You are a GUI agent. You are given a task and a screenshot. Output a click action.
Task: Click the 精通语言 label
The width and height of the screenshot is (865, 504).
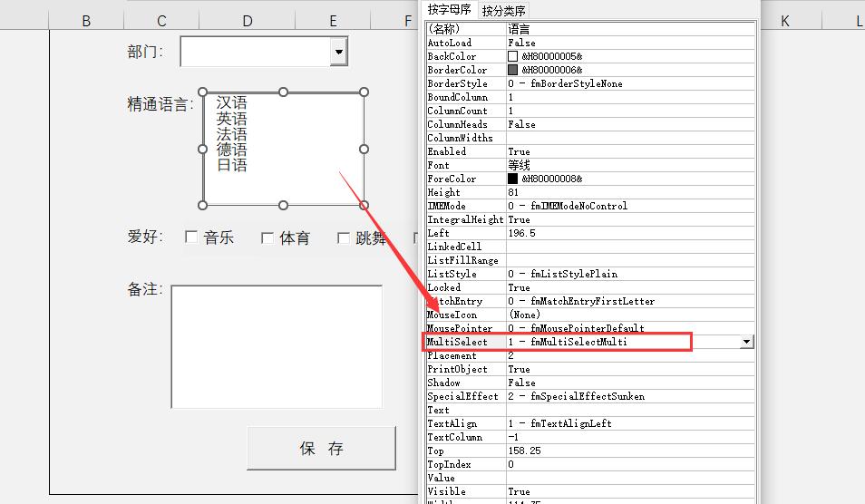click(x=160, y=104)
